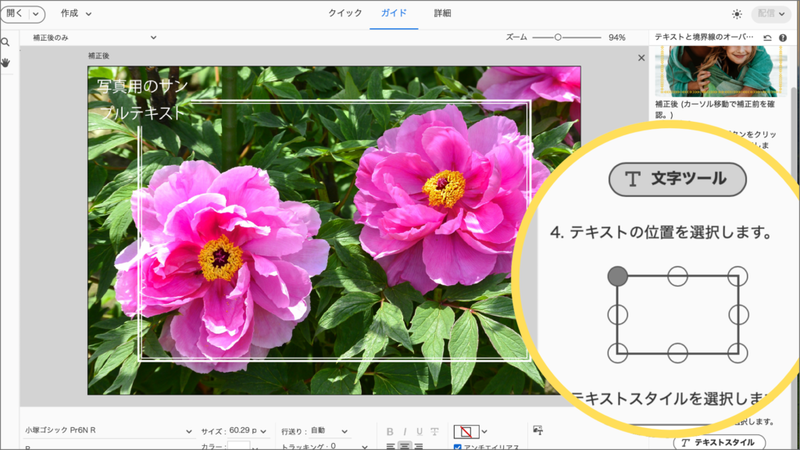Open the help question mark icon
Viewport: 800px width, 450px height.
pos(783,37)
